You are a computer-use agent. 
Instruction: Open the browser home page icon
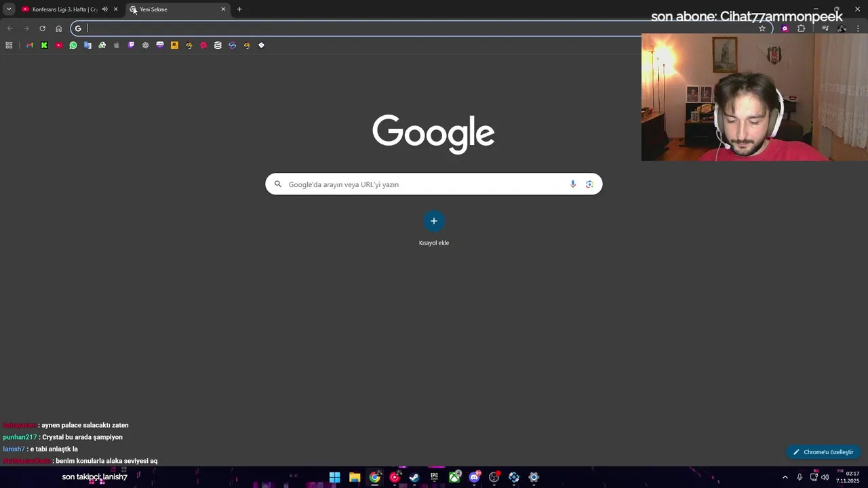pos(58,28)
